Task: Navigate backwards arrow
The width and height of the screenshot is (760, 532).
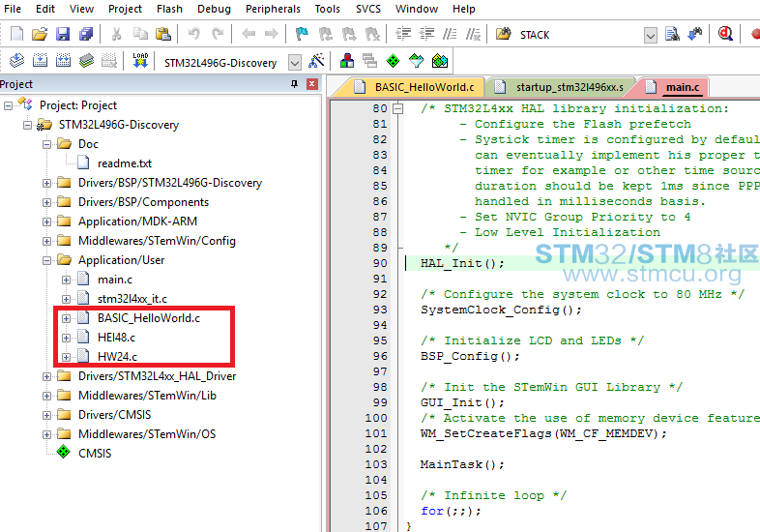Action: pyautogui.click(x=248, y=34)
